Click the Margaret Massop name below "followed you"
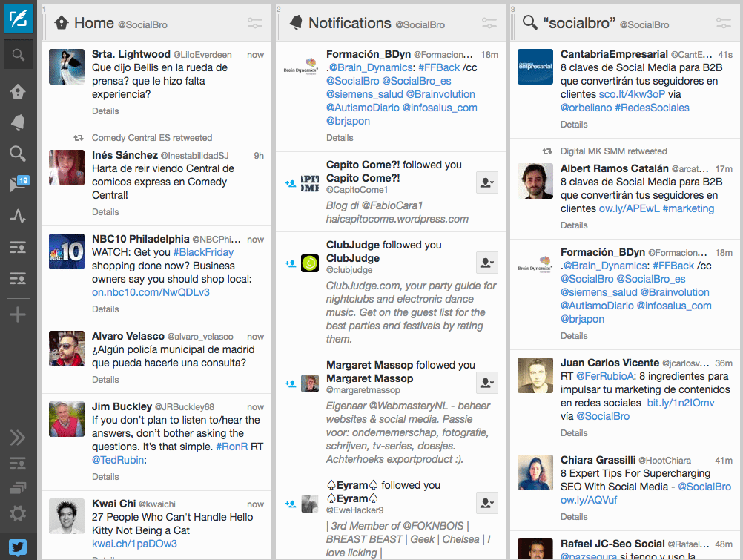The image size is (743, 560). tap(369, 378)
